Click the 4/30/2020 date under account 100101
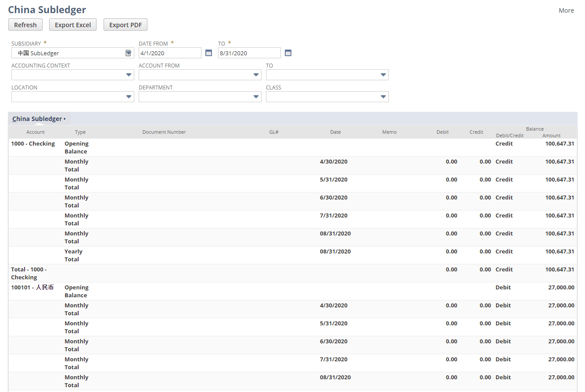Viewport: 585px width, 392px height. 334,306
